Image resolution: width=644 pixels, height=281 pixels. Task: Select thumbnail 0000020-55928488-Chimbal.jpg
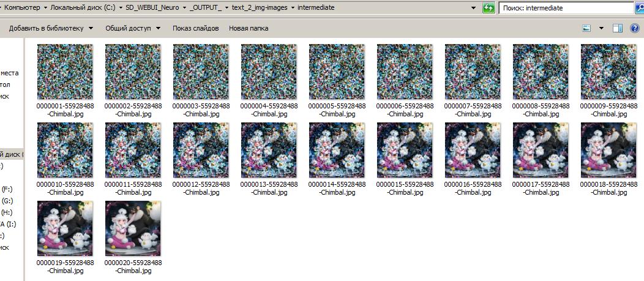click(133, 228)
